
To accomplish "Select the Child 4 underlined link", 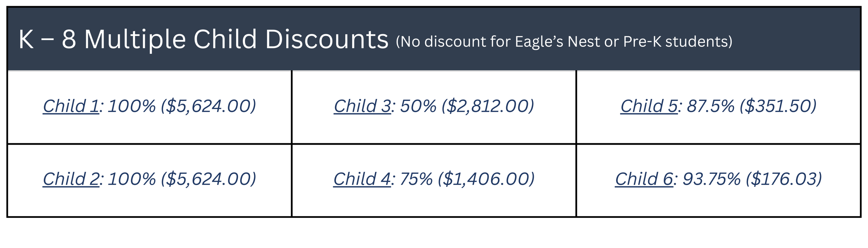I will pos(362,179).
